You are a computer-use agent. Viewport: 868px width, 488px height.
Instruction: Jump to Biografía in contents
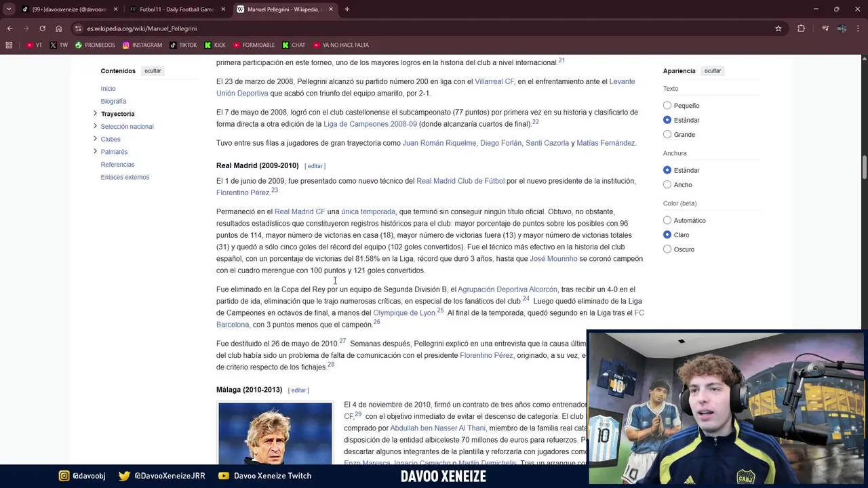(x=113, y=102)
